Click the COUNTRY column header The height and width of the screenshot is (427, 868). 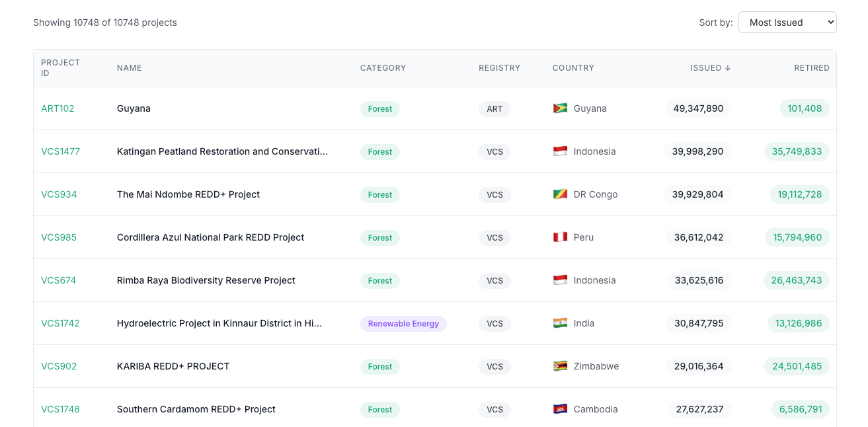pos(572,67)
